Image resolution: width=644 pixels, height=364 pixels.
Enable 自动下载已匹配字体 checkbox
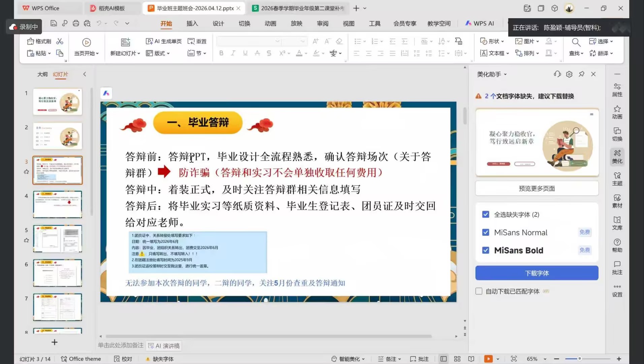(479, 291)
